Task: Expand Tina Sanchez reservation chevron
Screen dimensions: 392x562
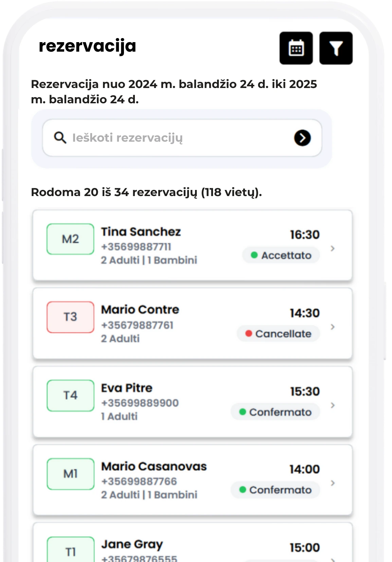Action: point(333,248)
